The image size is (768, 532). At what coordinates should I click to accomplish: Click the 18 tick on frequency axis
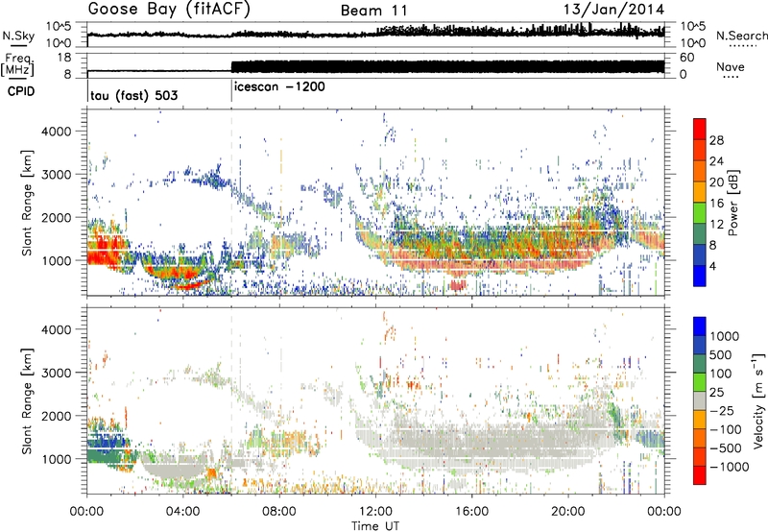64,58
